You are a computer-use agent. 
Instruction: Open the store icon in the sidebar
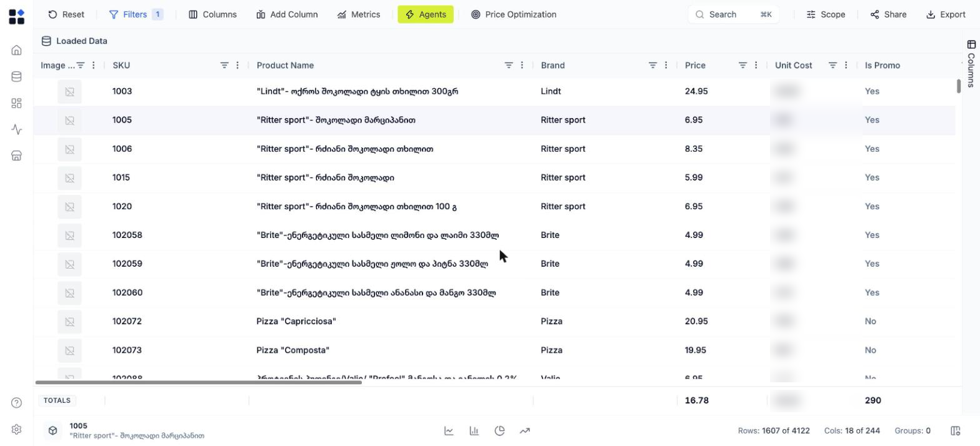click(x=17, y=156)
